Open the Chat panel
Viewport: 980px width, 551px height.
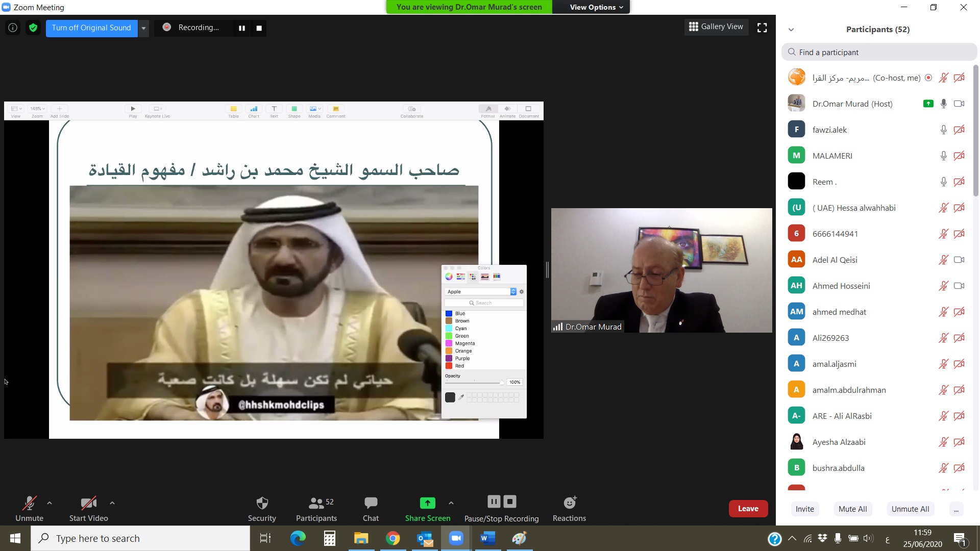pyautogui.click(x=371, y=509)
